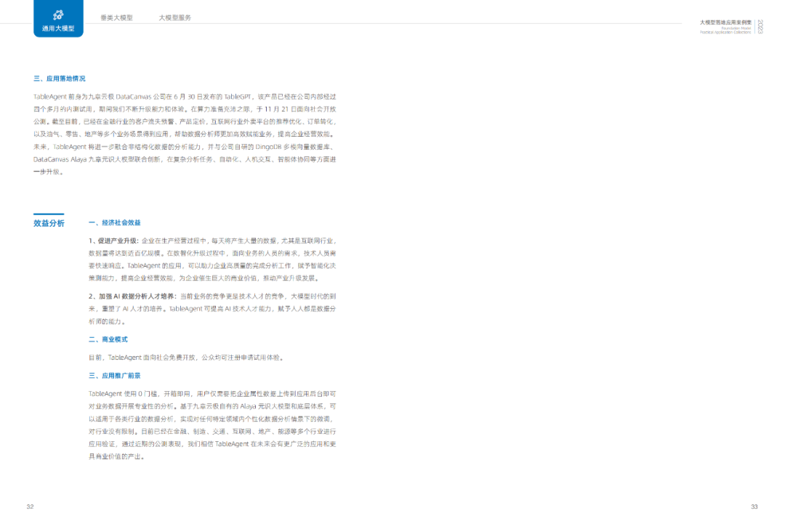Image resolution: width=785 pixels, height=532 pixels.
Task: Click the heading 一、经济社会效益
Action: tap(115, 222)
